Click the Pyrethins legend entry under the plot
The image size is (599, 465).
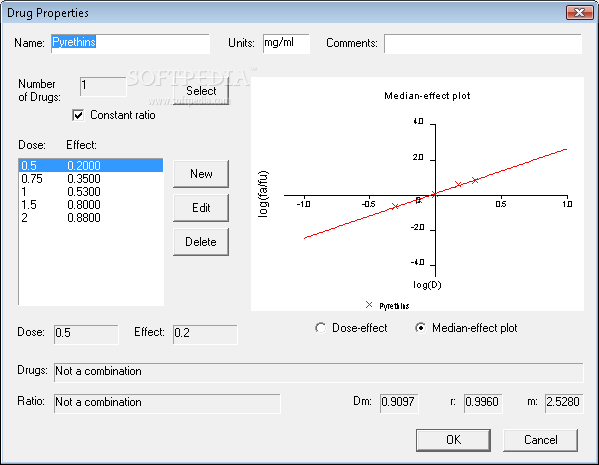pyautogui.click(x=387, y=305)
